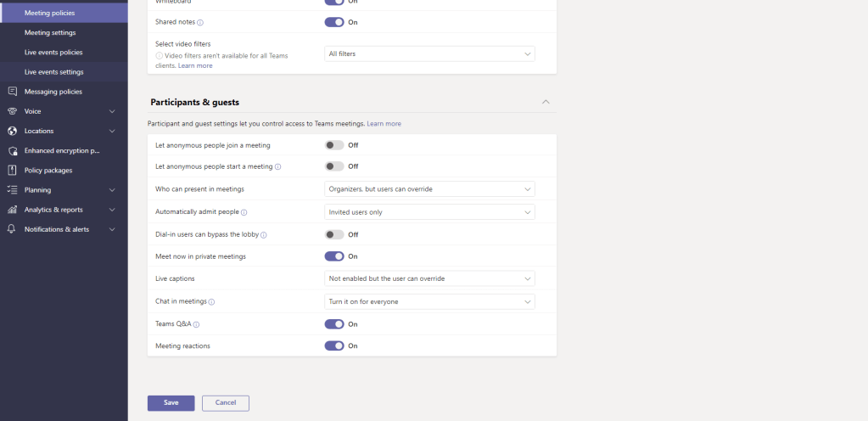Click the Voice headset icon
The width and height of the screenshot is (868, 421).
click(x=12, y=111)
